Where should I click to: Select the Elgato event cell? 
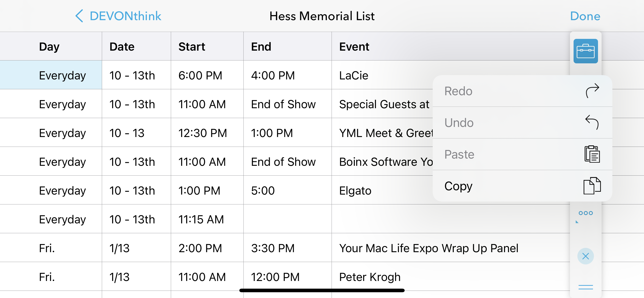tap(382, 190)
